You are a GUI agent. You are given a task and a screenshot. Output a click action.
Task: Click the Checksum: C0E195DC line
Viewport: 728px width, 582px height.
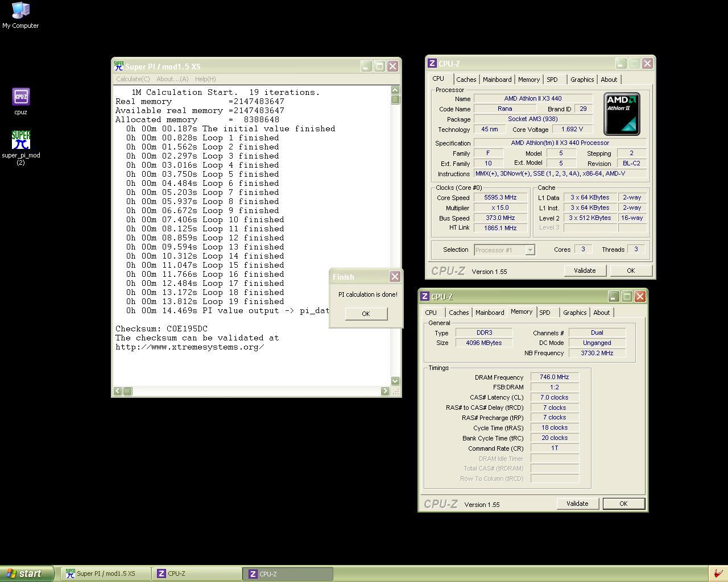(x=162, y=329)
